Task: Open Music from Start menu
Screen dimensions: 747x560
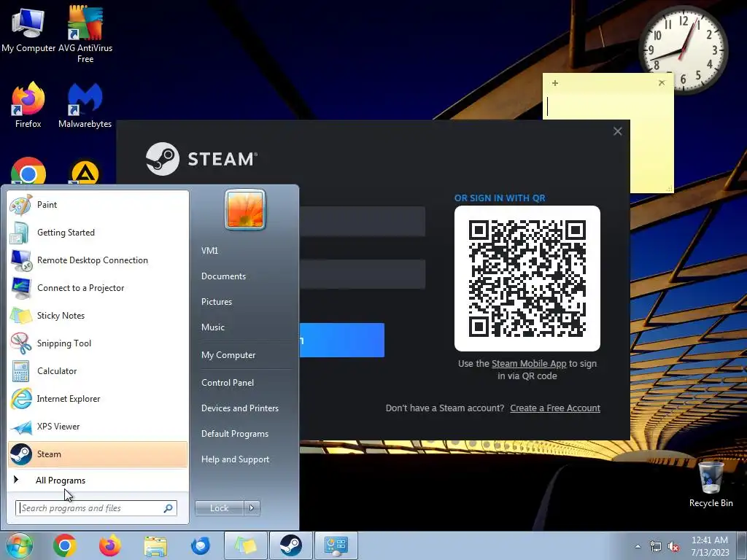Action: 213,327
